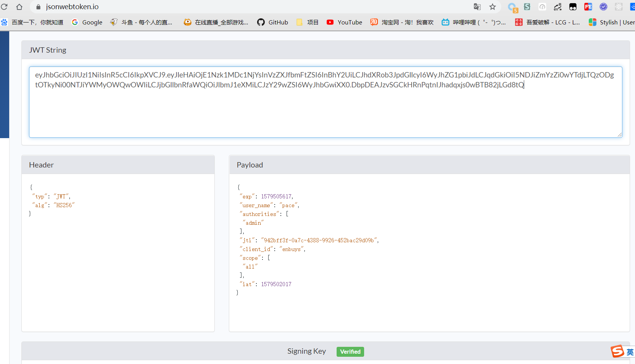Switch Sogou input to English via 英 indicator
This screenshot has height=364, width=635.
(630, 352)
